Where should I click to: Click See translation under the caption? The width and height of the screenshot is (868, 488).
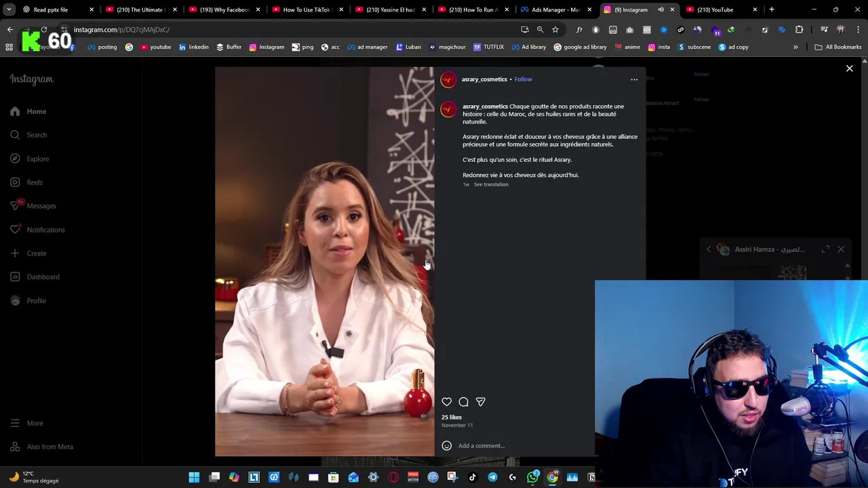click(x=491, y=184)
